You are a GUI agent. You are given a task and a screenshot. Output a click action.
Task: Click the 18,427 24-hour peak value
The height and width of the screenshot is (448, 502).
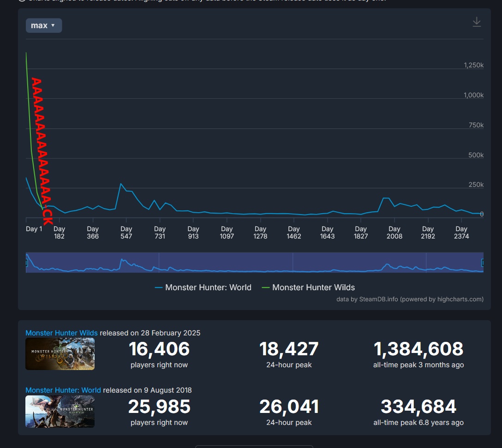pyautogui.click(x=289, y=349)
